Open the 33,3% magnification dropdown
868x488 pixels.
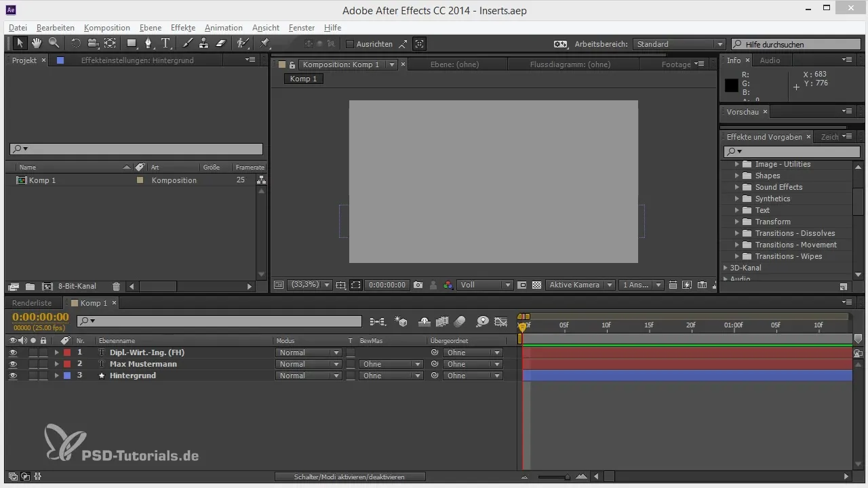coord(311,285)
